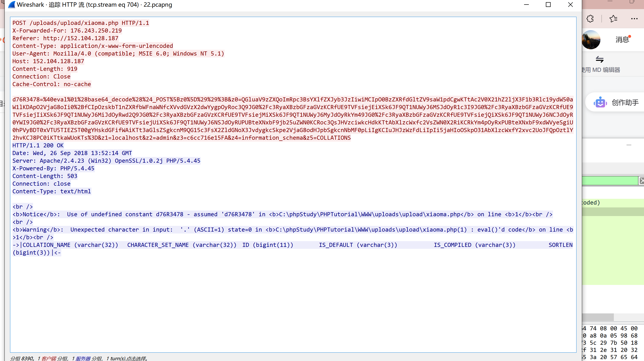The width and height of the screenshot is (644, 361).
Task: Click the POST /uploads/upload/xiaoma.php request line
Action: (x=80, y=23)
